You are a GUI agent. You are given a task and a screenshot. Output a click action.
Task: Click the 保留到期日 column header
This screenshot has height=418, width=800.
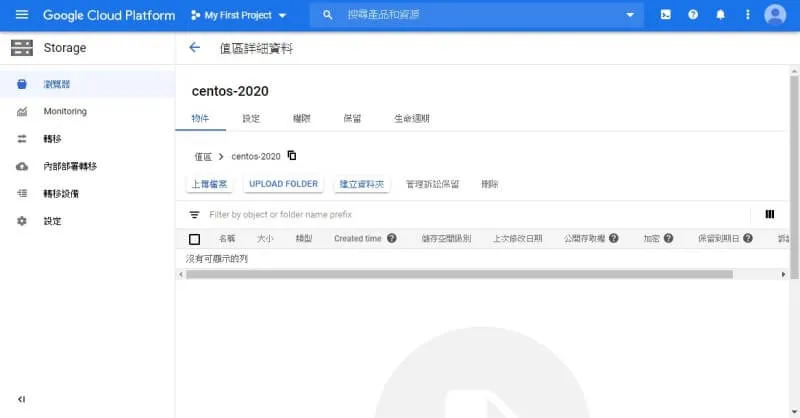coord(718,238)
